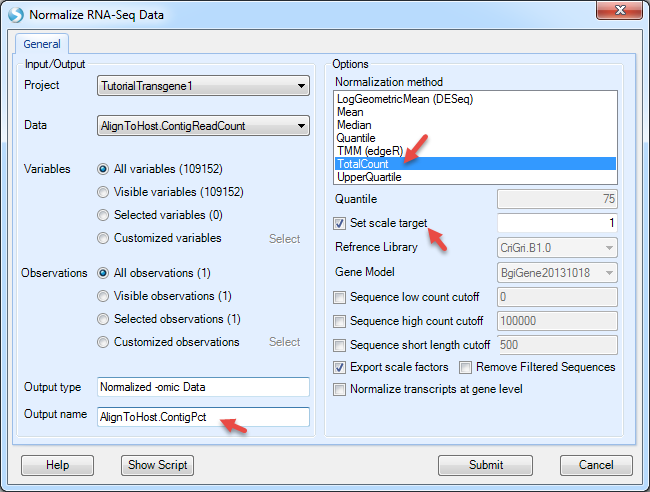Enable Sequence low count cutoff
Image resolution: width=650 pixels, height=492 pixels.
(x=339, y=297)
